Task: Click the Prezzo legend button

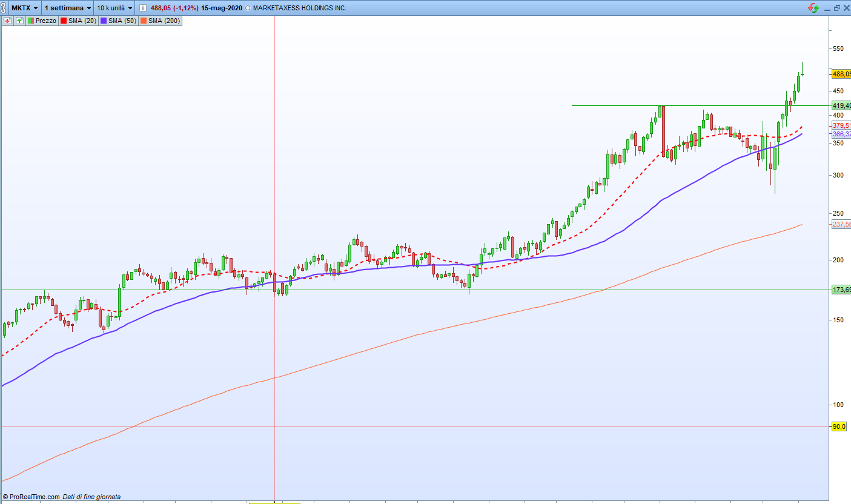Action: pos(42,21)
